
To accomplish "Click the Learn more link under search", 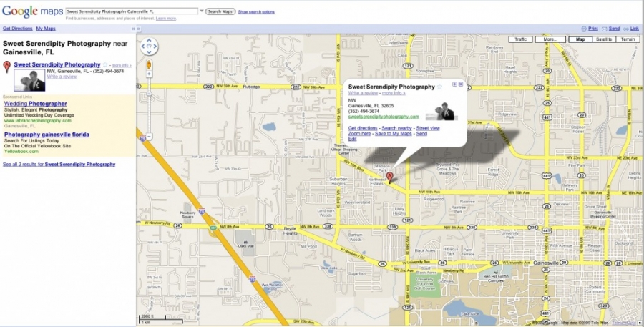I will 166,19.
